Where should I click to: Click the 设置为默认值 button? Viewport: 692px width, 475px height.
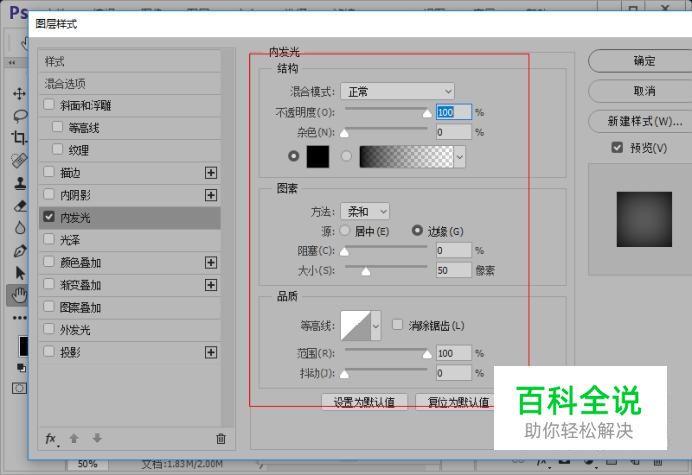pyautogui.click(x=364, y=402)
